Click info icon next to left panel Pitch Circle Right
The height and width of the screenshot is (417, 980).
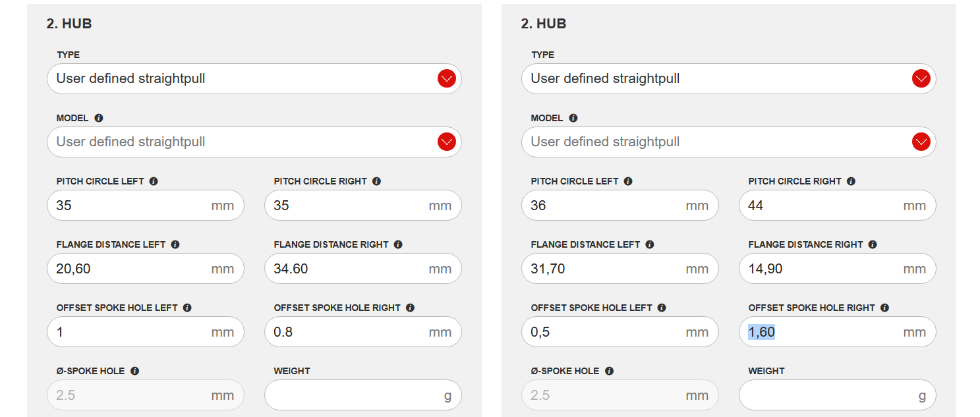click(x=376, y=181)
